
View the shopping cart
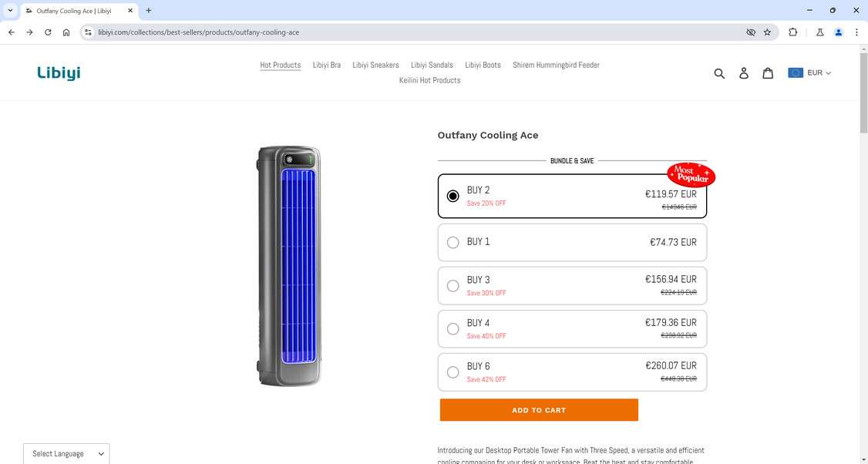click(x=769, y=73)
